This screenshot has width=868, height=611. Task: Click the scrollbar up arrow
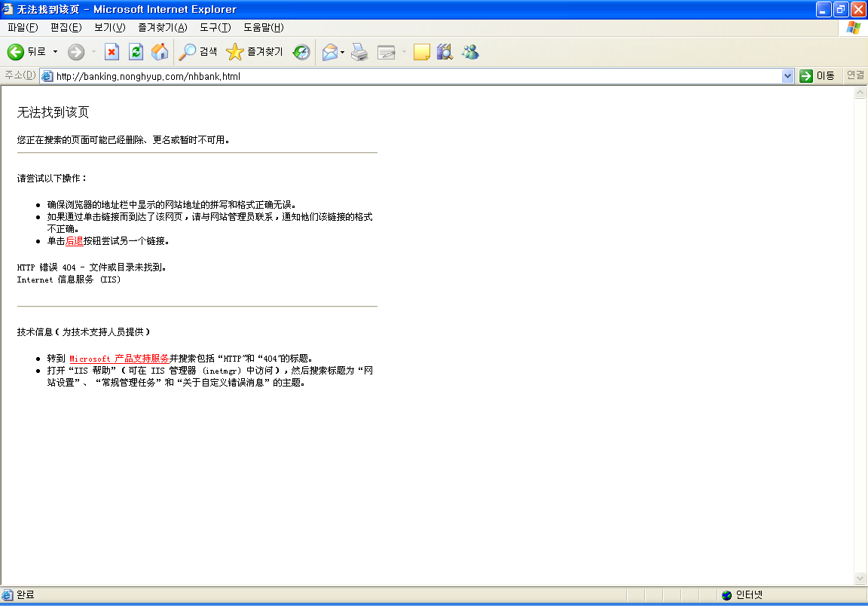(860, 93)
